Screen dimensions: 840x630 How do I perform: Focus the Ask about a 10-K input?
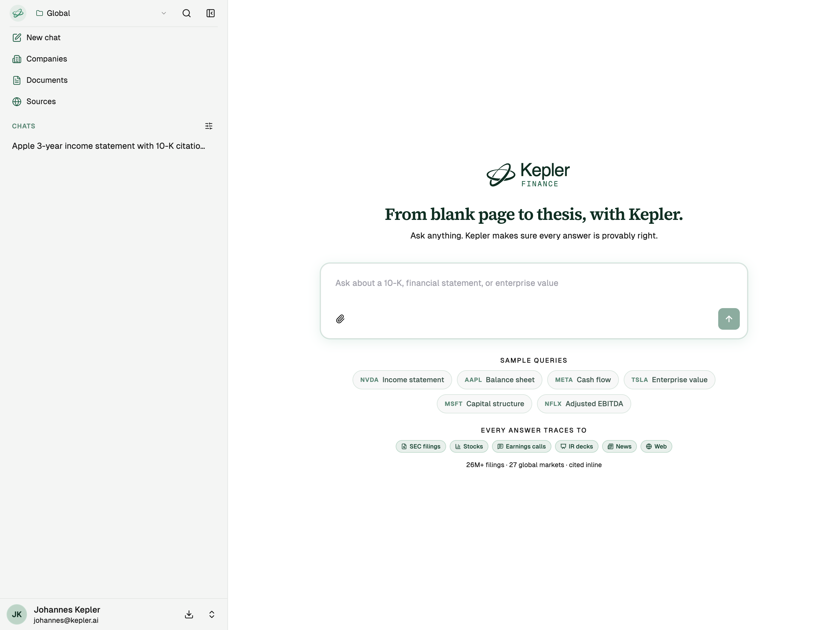click(x=533, y=283)
